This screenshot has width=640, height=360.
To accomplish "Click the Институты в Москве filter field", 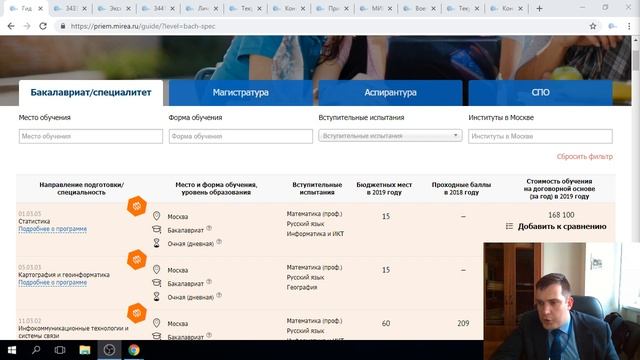I will 540,136.
